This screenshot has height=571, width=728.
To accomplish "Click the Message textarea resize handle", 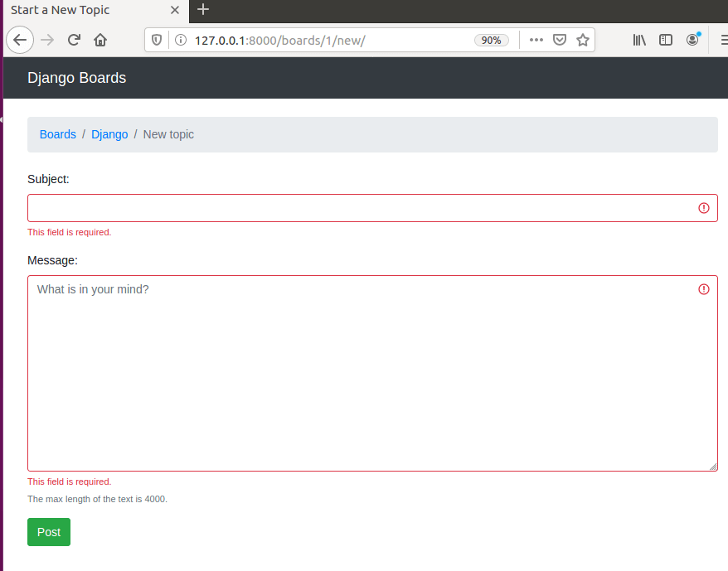I will [x=713, y=467].
